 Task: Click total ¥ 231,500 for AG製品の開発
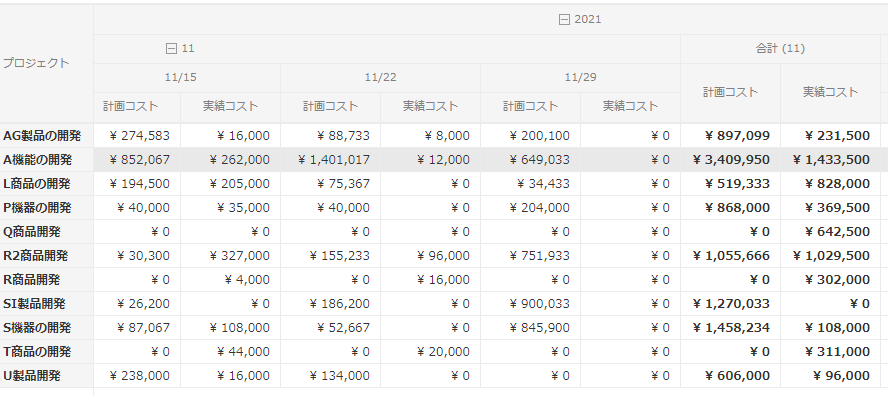(830, 136)
